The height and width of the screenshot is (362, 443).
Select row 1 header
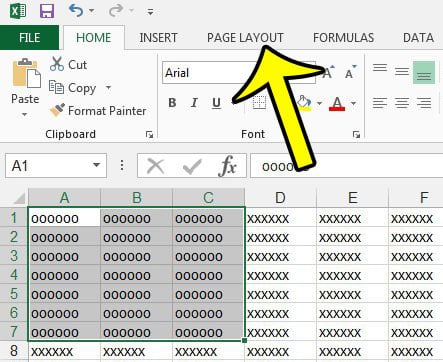click(x=14, y=218)
